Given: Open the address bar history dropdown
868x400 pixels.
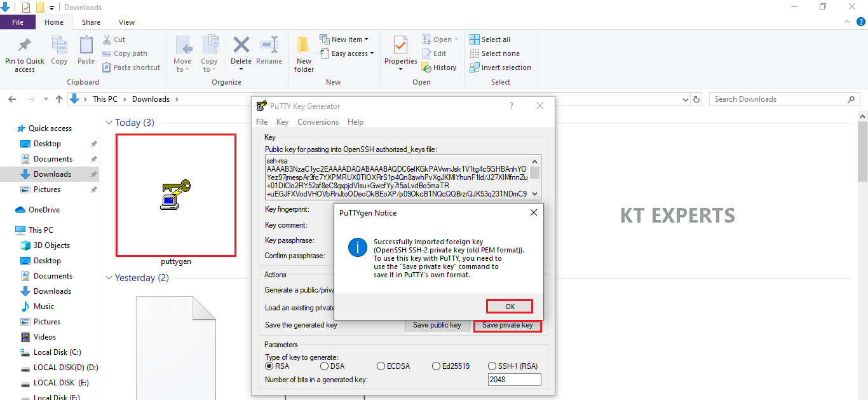Looking at the screenshot, I should 684,99.
